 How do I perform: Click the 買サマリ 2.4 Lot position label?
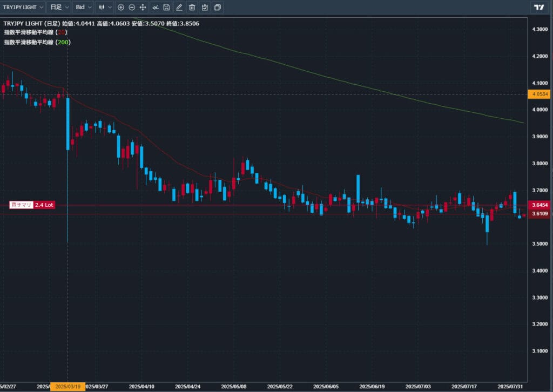[32, 205]
